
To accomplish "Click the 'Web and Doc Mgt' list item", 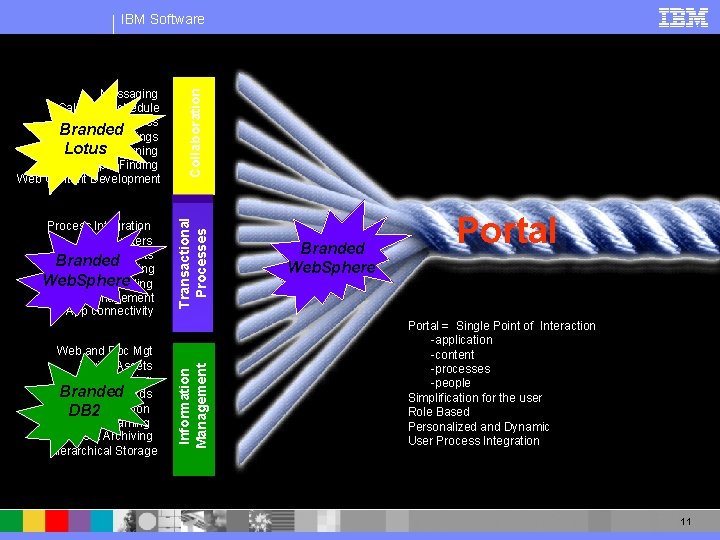I will [x=104, y=351].
